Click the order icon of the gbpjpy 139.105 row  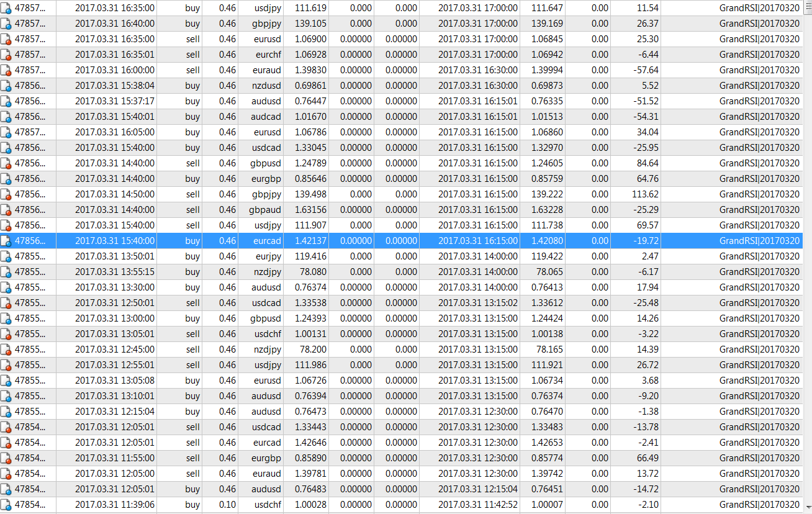[6, 24]
